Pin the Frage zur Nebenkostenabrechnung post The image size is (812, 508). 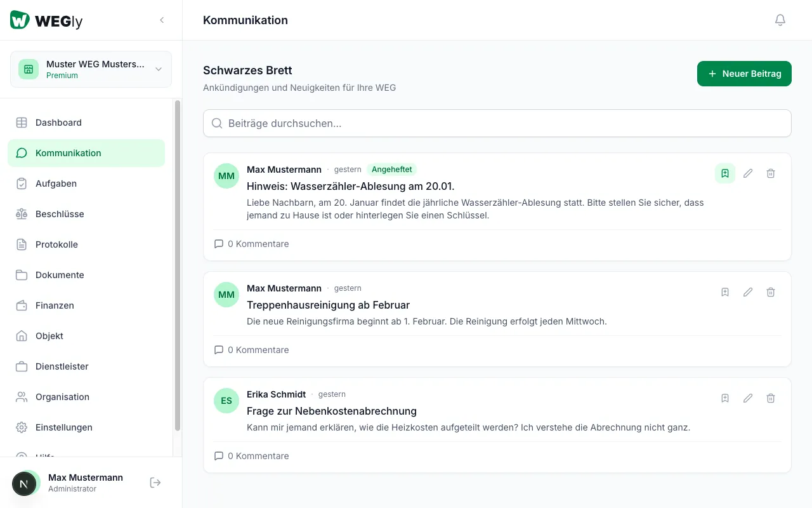click(x=725, y=398)
